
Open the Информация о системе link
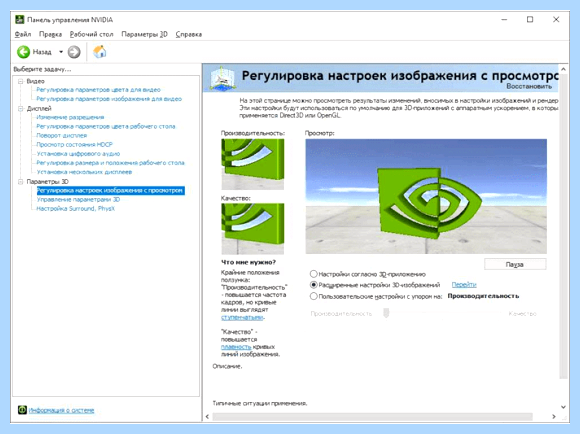(x=61, y=410)
